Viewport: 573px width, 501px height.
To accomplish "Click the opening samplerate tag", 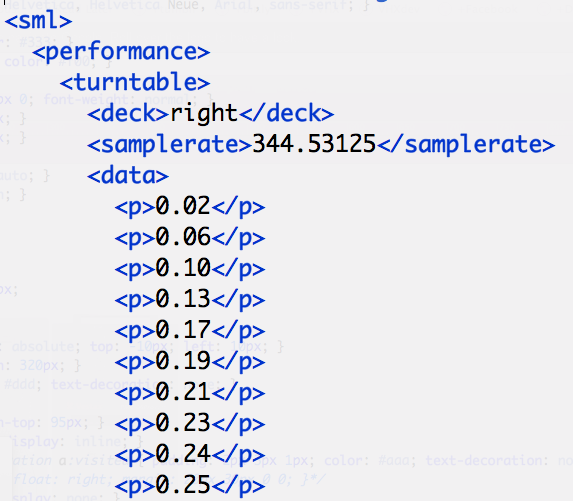I will 170,145.
